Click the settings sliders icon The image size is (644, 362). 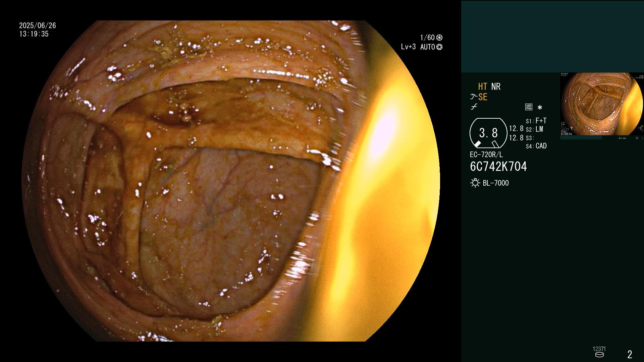[529, 107]
